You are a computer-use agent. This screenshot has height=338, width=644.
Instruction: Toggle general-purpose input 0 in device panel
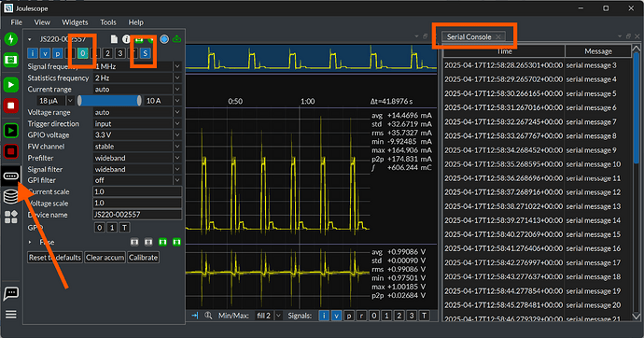82,53
